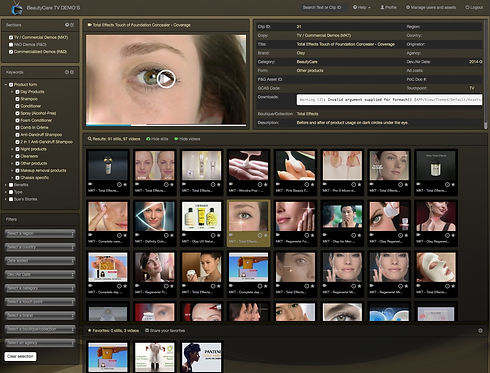The height and width of the screenshot is (373, 490).
Task: Expand the Day Products tree node
Action: point(12,92)
